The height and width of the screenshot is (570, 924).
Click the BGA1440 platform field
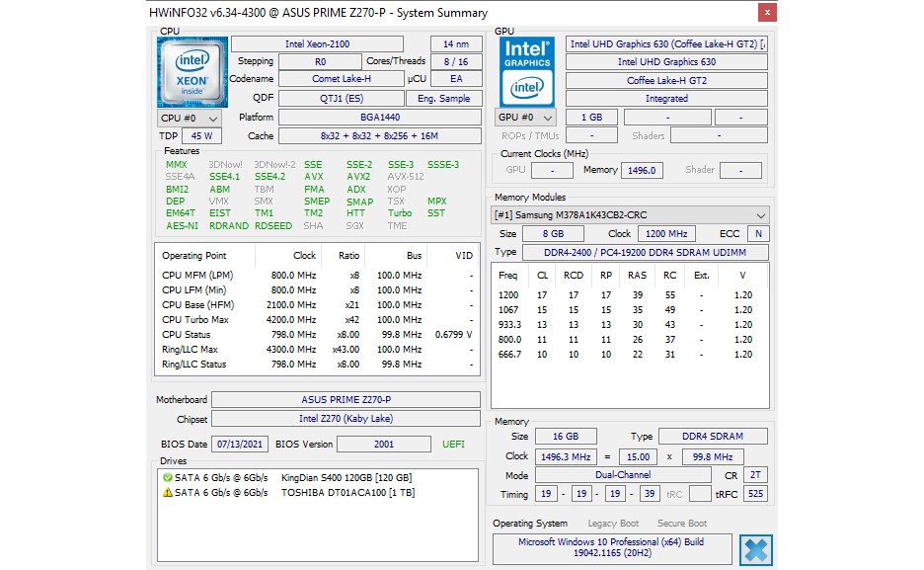point(380,118)
